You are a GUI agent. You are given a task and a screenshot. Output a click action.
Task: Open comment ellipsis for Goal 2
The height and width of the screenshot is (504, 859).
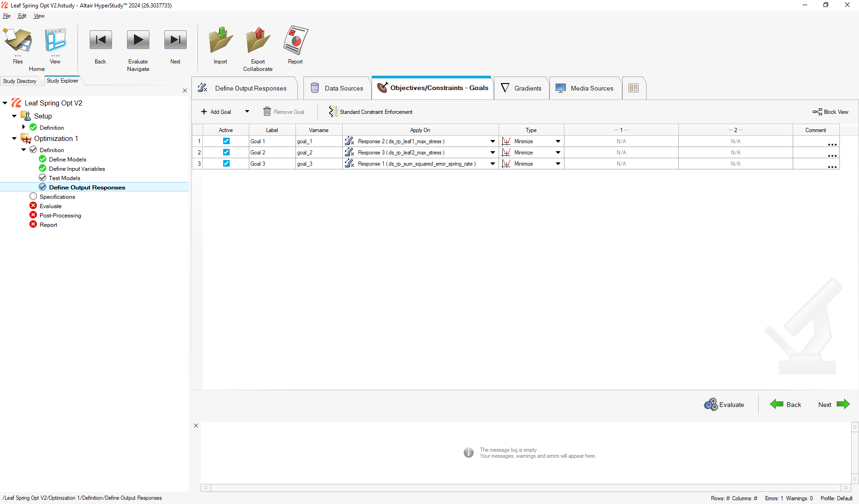[x=832, y=155]
